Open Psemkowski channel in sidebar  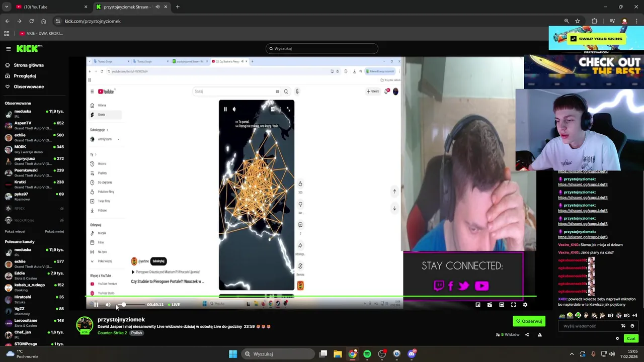[x=34, y=172]
